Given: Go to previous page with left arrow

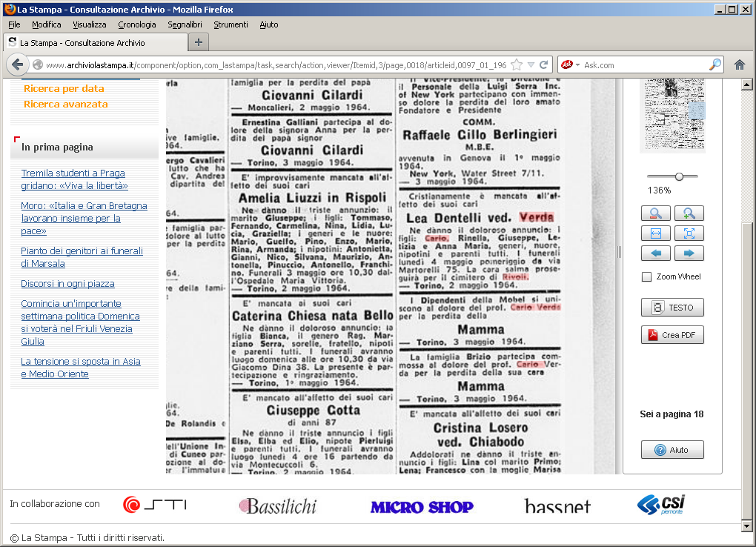Looking at the screenshot, I should tap(656, 253).
